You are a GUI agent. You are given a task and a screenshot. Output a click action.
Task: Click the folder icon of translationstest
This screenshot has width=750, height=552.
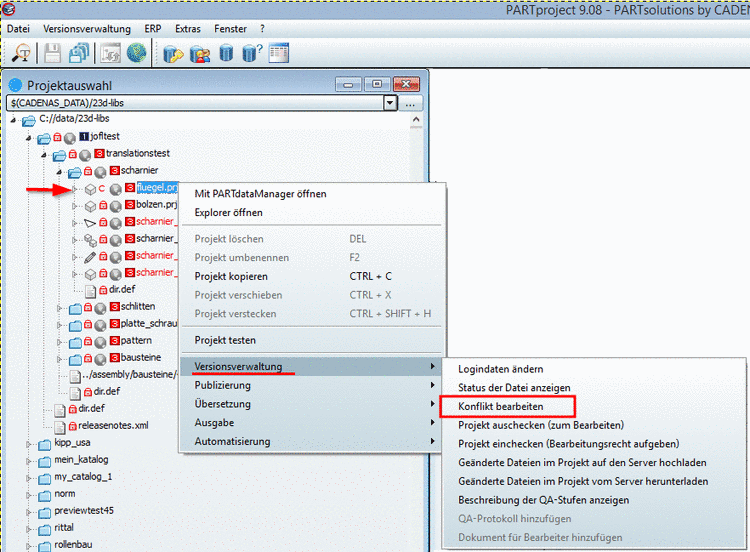(x=59, y=155)
